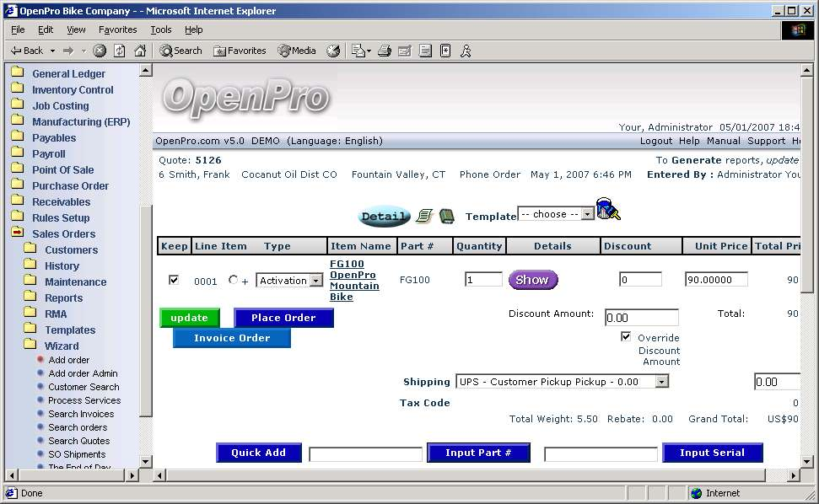Toggle Override Discount Amount checkbox

[x=625, y=336]
